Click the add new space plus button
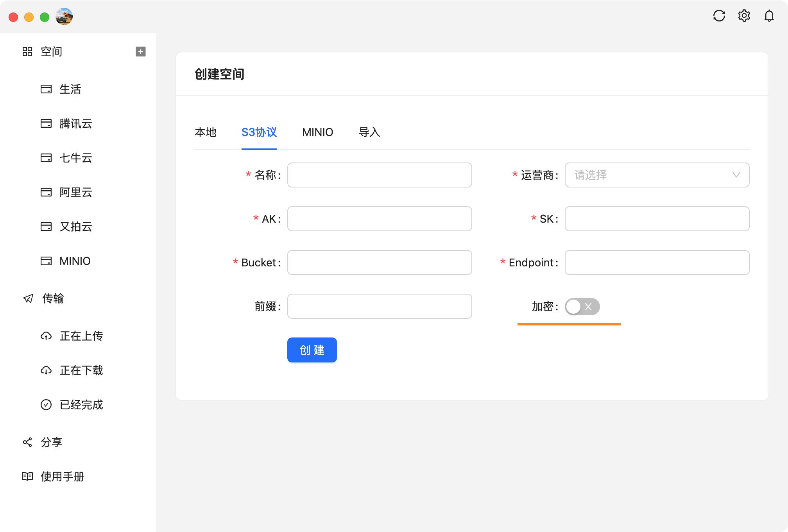Image resolution: width=788 pixels, height=532 pixels. tap(140, 51)
